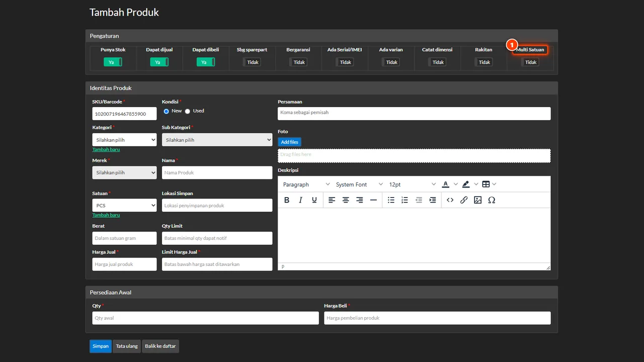
Task: Insert horizontal line in description
Action: [x=373, y=200]
